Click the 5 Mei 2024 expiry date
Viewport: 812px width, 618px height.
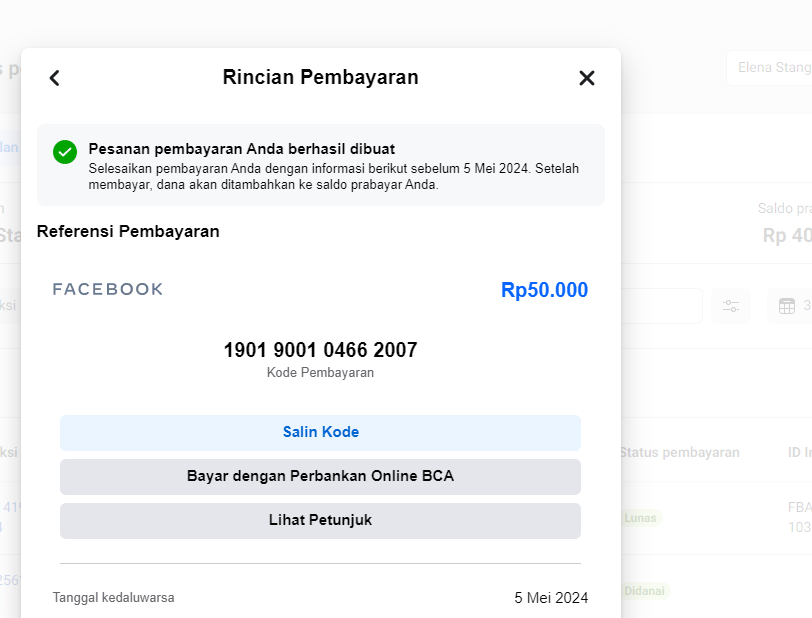click(551, 598)
